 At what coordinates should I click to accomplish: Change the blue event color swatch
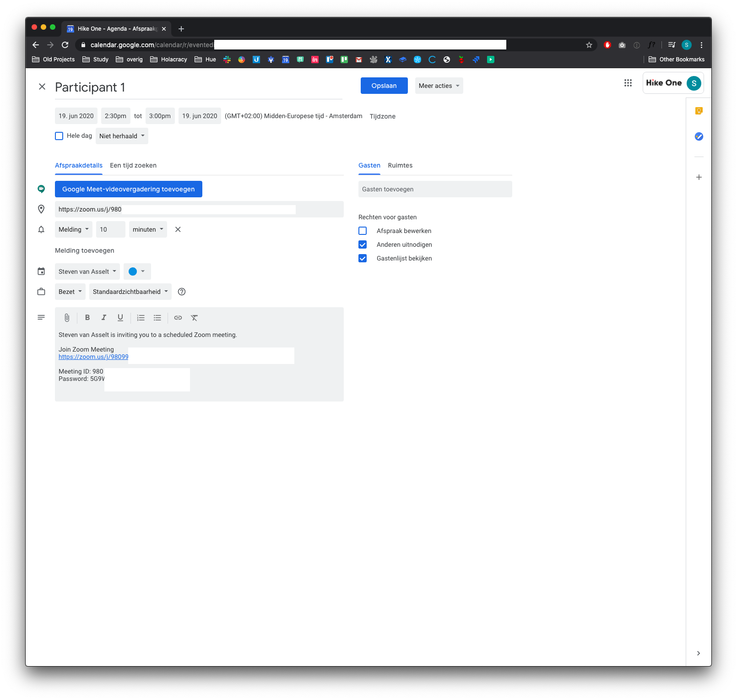coord(137,271)
